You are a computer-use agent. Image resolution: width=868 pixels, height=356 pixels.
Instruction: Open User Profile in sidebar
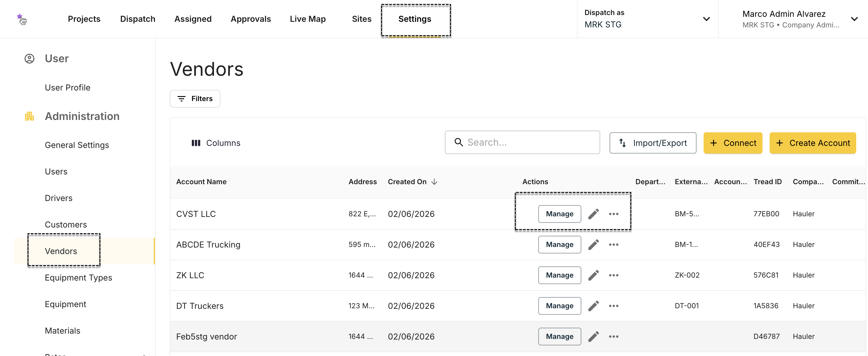[x=67, y=88]
